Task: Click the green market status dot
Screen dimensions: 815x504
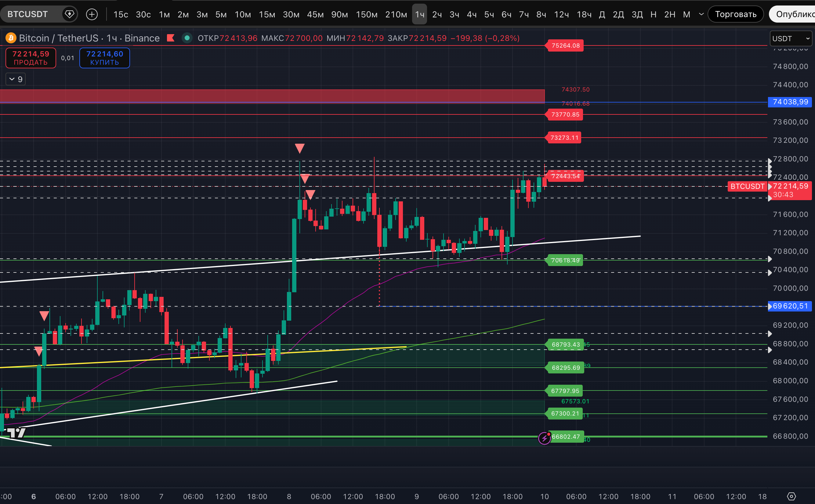Action: (187, 38)
